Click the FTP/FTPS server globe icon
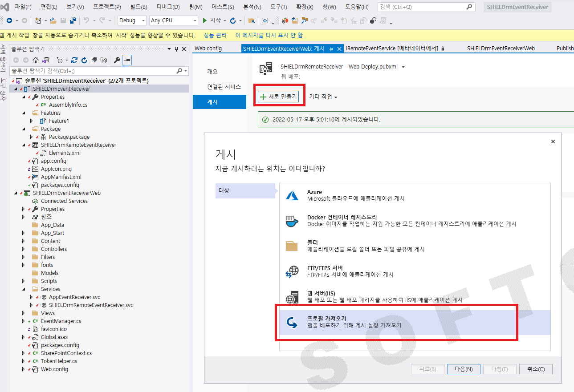574x392 pixels. [x=292, y=271]
